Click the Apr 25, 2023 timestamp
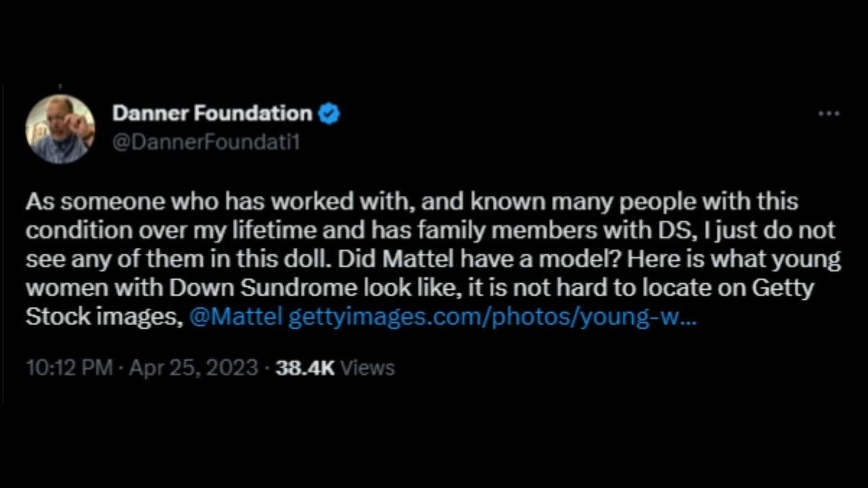868x488 pixels. 192,367
